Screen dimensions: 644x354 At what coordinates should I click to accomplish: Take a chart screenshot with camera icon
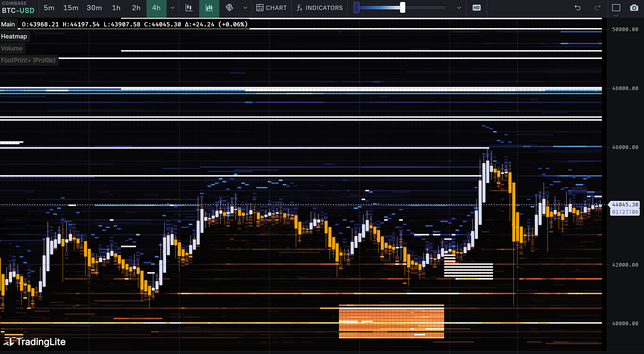[634, 8]
